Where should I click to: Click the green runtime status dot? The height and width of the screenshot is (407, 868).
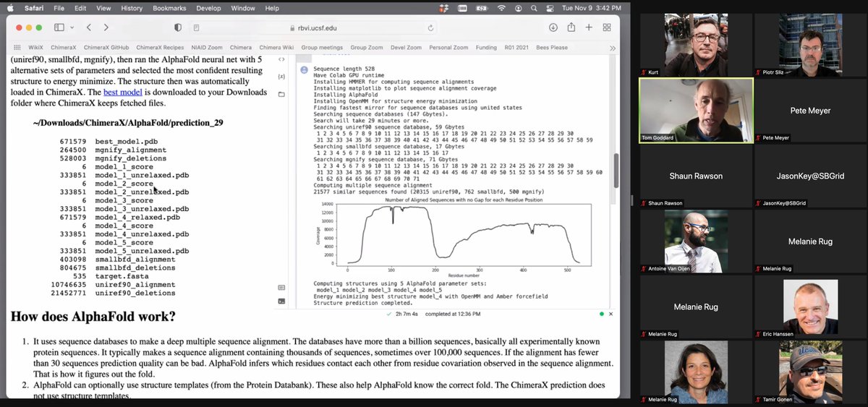(601, 314)
